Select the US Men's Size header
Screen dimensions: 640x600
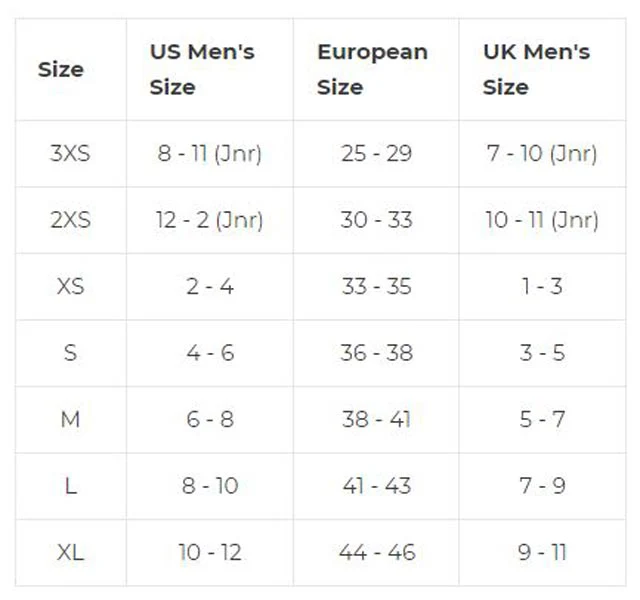pyautogui.click(x=202, y=69)
